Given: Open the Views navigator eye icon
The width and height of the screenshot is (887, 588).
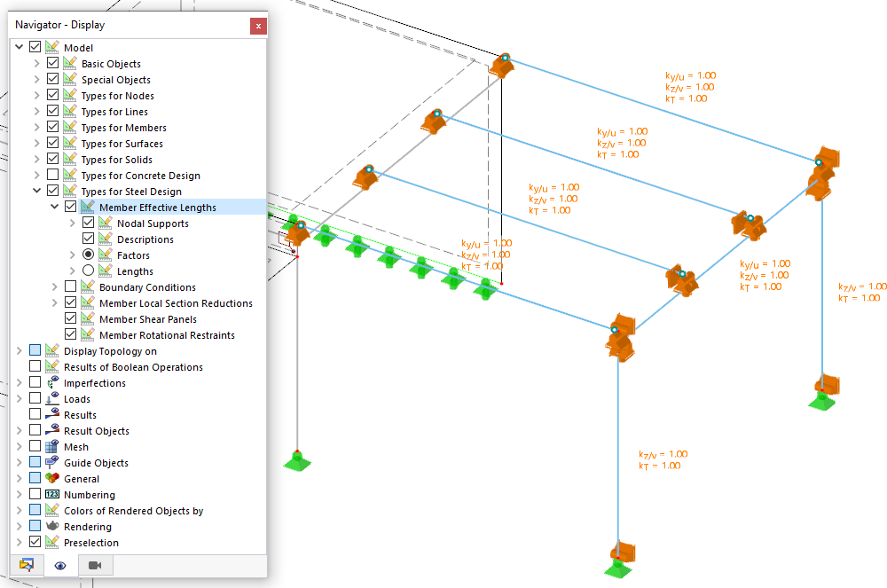Looking at the screenshot, I should [59, 565].
